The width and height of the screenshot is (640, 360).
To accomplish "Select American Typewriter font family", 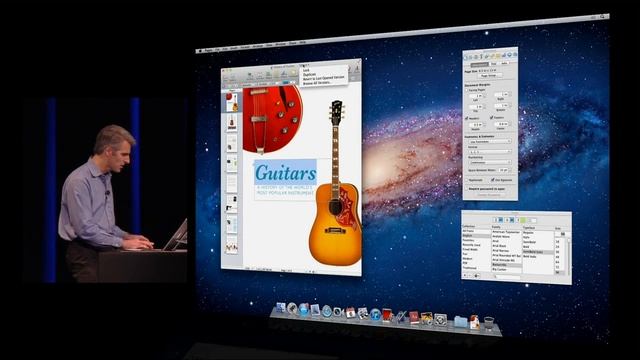I will pos(507,232).
